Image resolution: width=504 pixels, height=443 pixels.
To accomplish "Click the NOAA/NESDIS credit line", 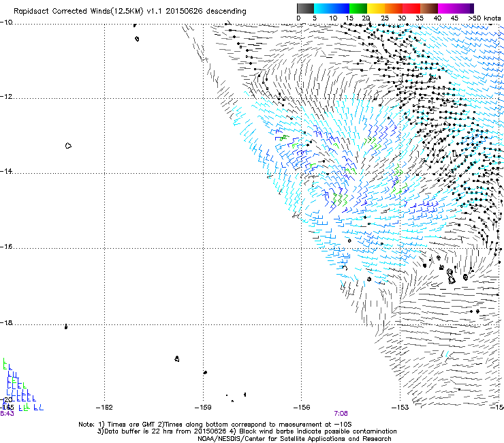I will click(294, 439).
